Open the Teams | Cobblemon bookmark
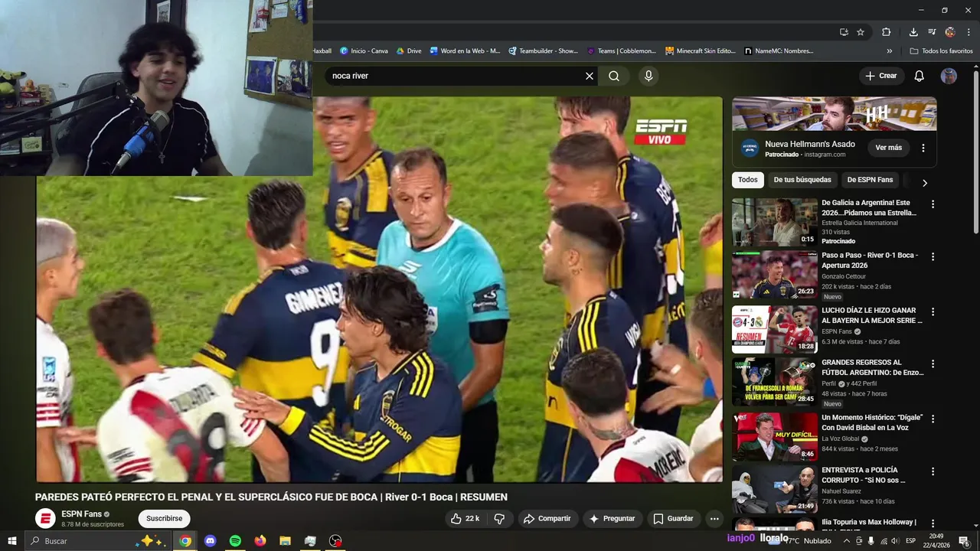The height and width of the screenshot is (551, 980). (x=621, y=51)
